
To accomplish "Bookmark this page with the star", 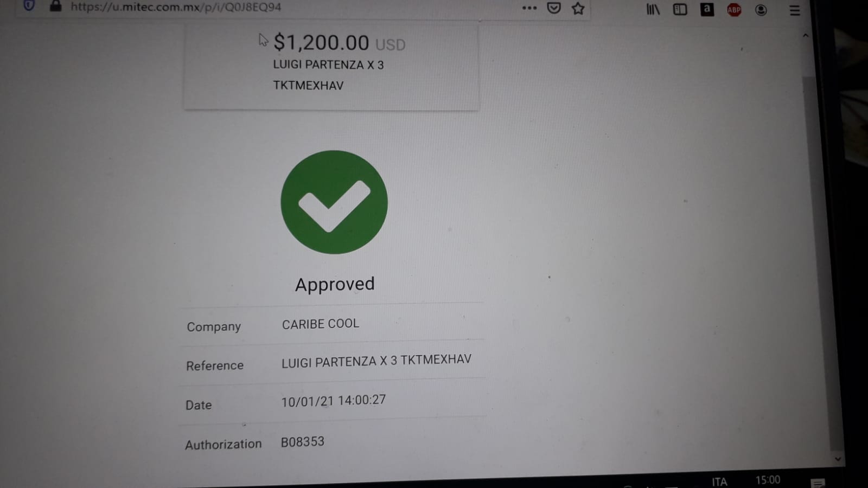I will (x=578, y=9).
